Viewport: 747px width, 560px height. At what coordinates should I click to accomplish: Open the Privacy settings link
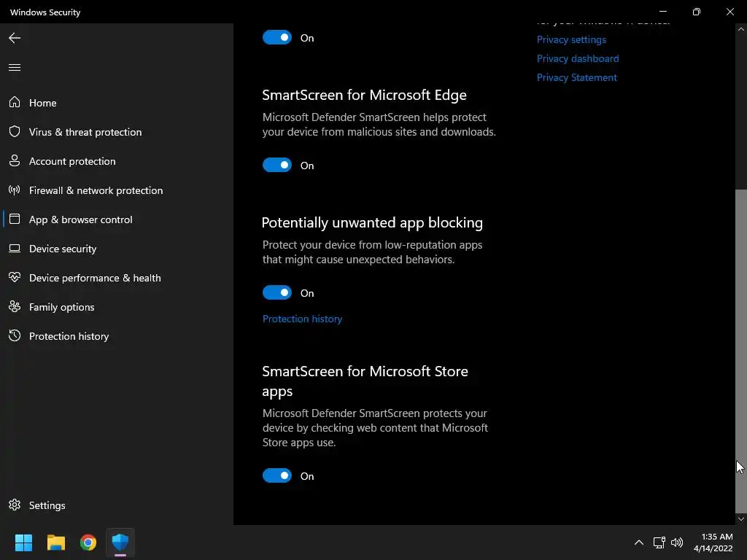[571, 39]
